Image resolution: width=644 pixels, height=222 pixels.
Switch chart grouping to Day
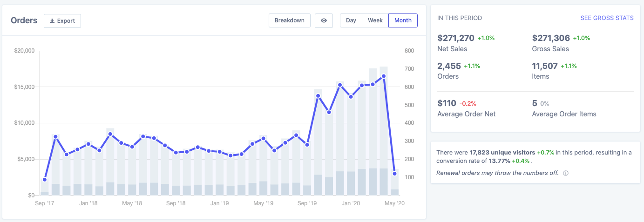click(351, 20)
